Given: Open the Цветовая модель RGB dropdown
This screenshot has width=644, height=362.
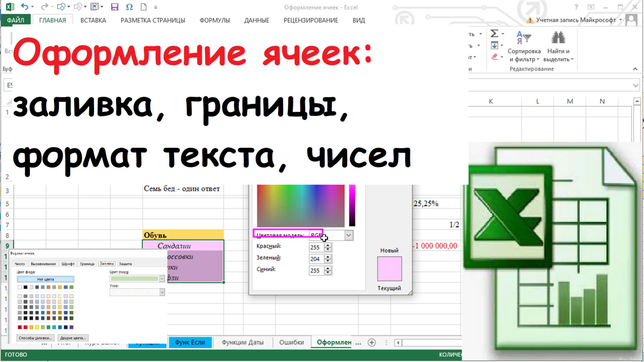Looking at the screenshot, I should coord(348,235).
